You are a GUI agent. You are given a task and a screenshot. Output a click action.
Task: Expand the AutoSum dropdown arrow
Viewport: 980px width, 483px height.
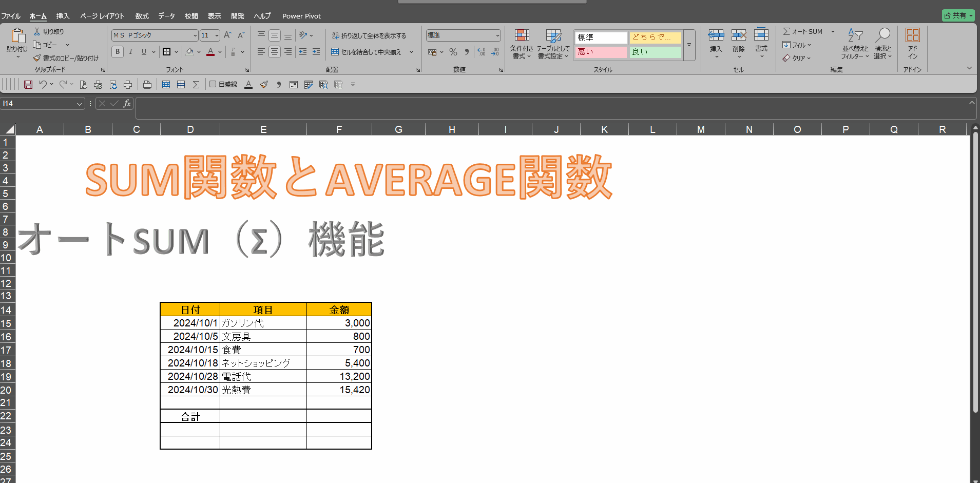(833, 31)
